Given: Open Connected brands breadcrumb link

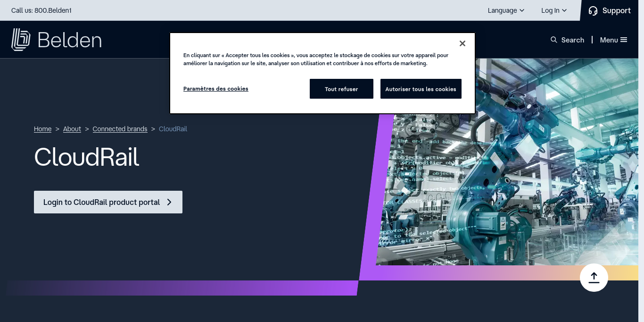Looking at the screenshot, I should click(x=120, y=129).
